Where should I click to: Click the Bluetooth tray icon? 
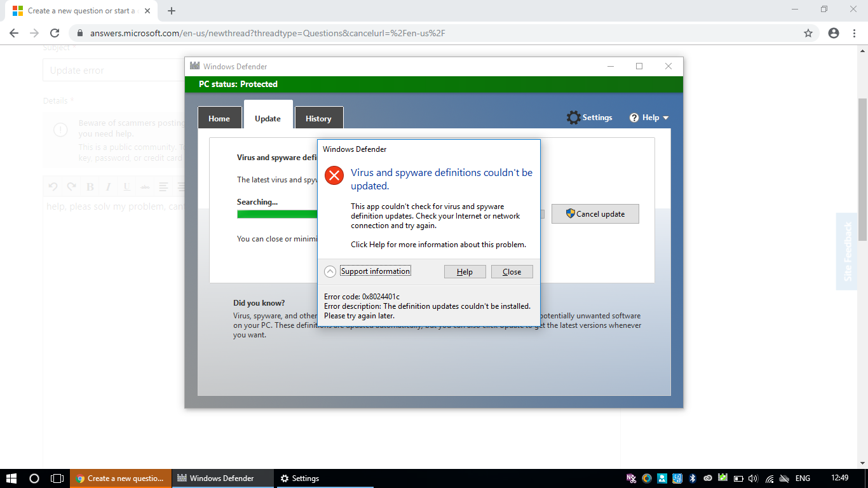693,478
